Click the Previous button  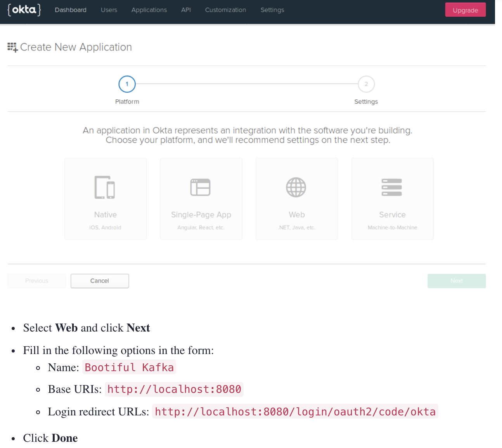pos(36,281)
